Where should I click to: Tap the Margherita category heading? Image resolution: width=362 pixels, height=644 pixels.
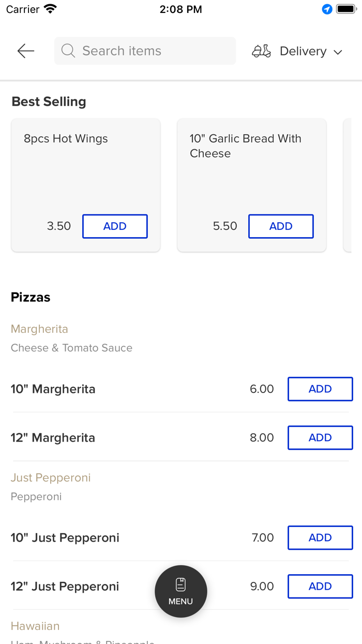pyautogui.click(x=39, y=329)
